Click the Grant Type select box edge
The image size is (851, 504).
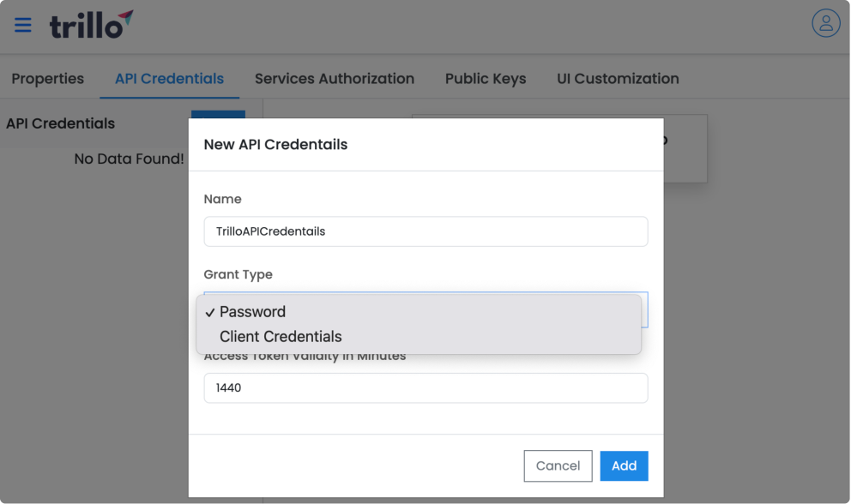point(645,309)
